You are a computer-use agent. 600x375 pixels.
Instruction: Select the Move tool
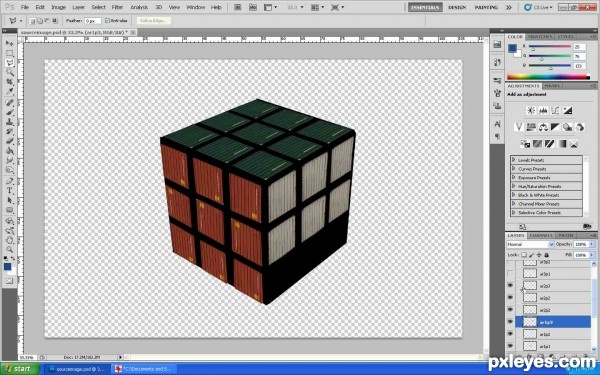click(x=10, y=43)
